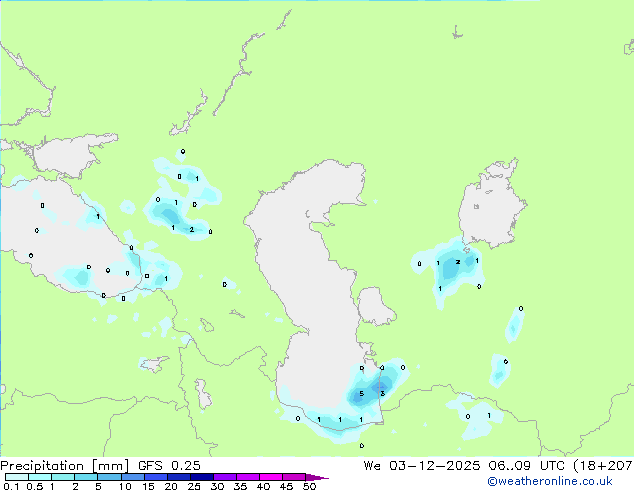Pick the purple 30–35 legend swatch
This screenshot has height=490, width=634.
pos(225,477)
